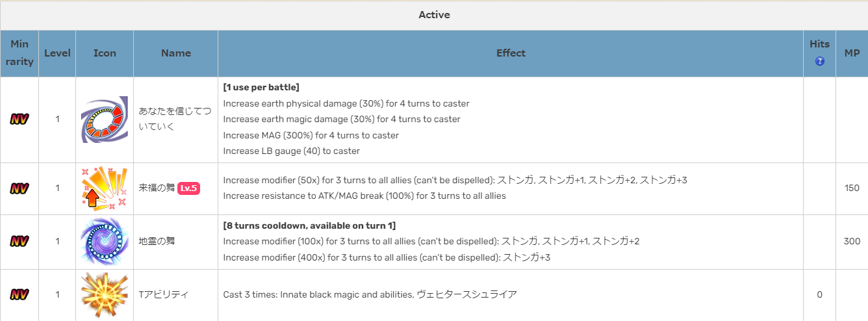Click the NV rarity badge for 地霊の舞
This screenshot has width=868, height=321.
pos(19,241)
